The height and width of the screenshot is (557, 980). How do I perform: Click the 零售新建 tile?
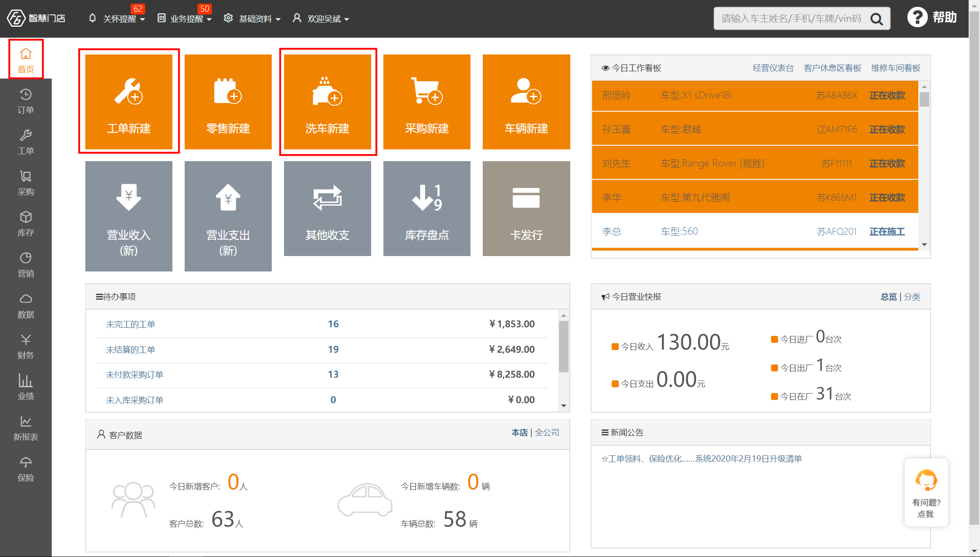(228, 102)
